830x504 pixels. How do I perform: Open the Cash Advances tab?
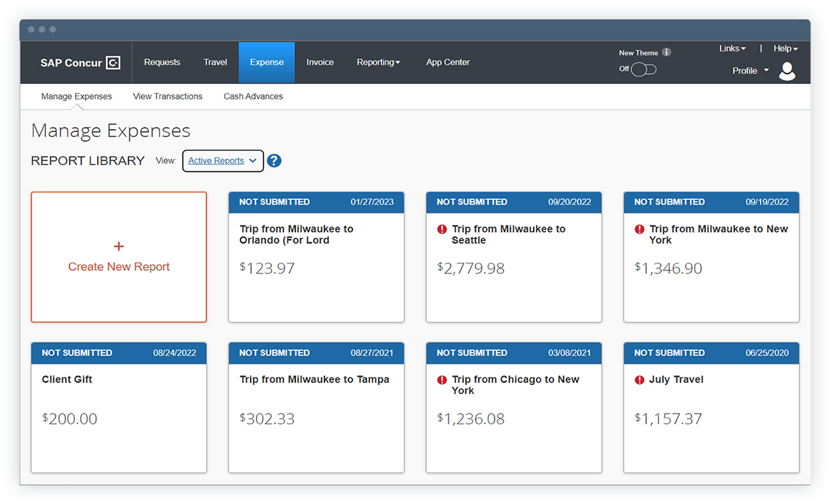(x=253, y=96)
